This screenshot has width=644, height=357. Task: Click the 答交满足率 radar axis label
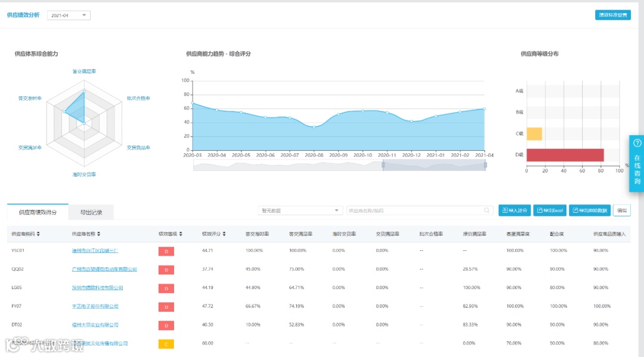84,72
